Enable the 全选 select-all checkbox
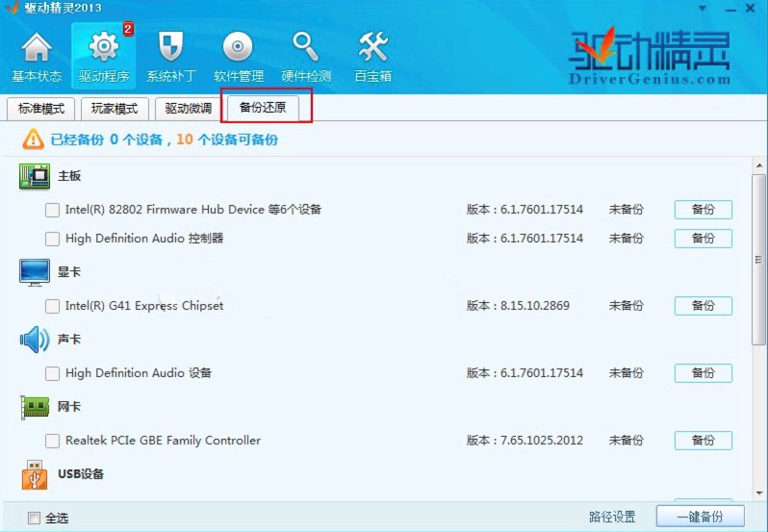 [35, 518]
